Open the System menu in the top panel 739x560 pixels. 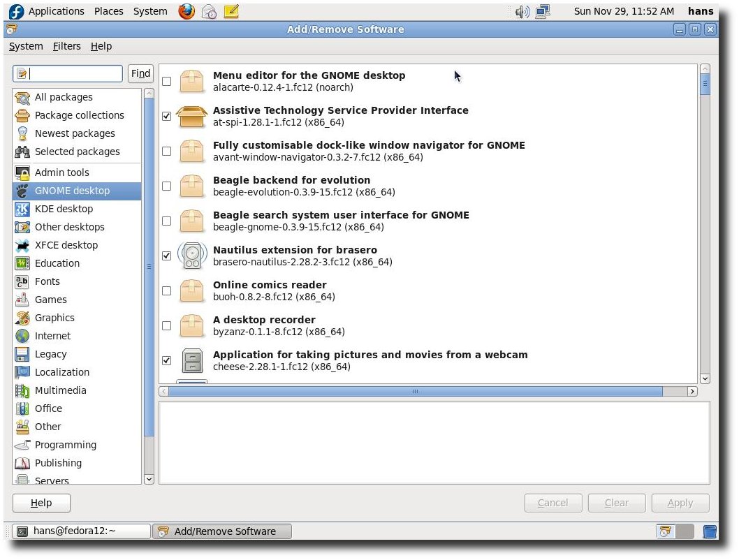pyautogui.click(x=150, y=11)
